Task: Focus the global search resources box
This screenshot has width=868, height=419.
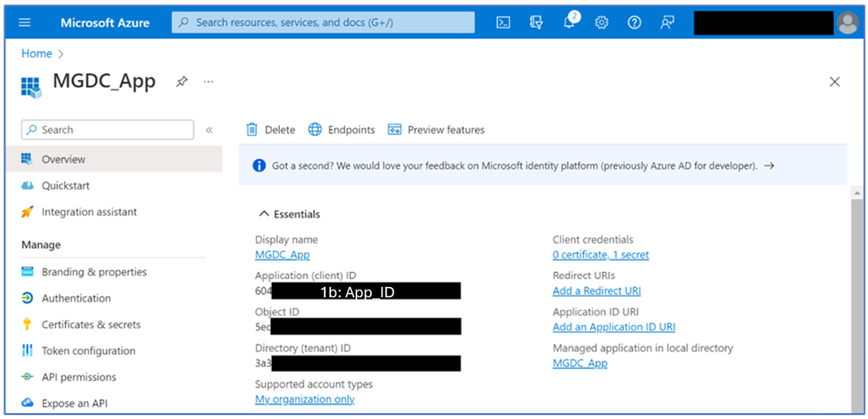Action: click(323, 23)
